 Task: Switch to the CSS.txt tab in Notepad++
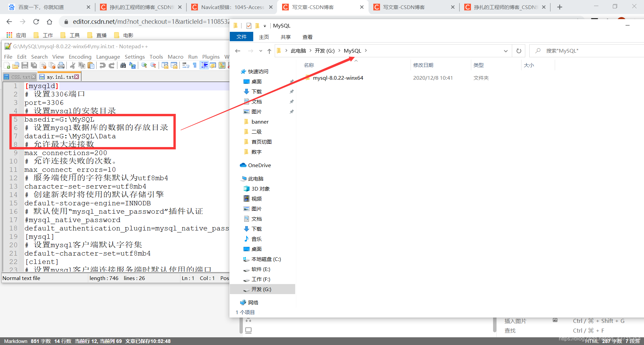(x=20, y=77)
